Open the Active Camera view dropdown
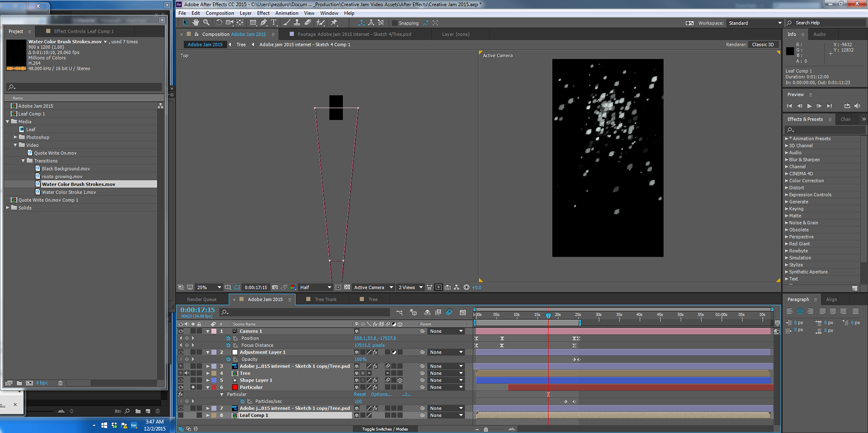The height and width of the screenshot is (433, 868). point(373,287)
